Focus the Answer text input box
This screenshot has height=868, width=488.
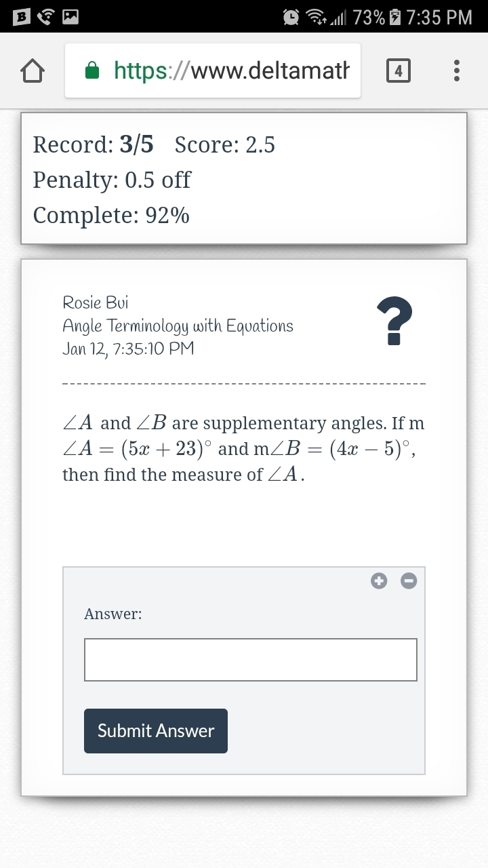[250, 659]
